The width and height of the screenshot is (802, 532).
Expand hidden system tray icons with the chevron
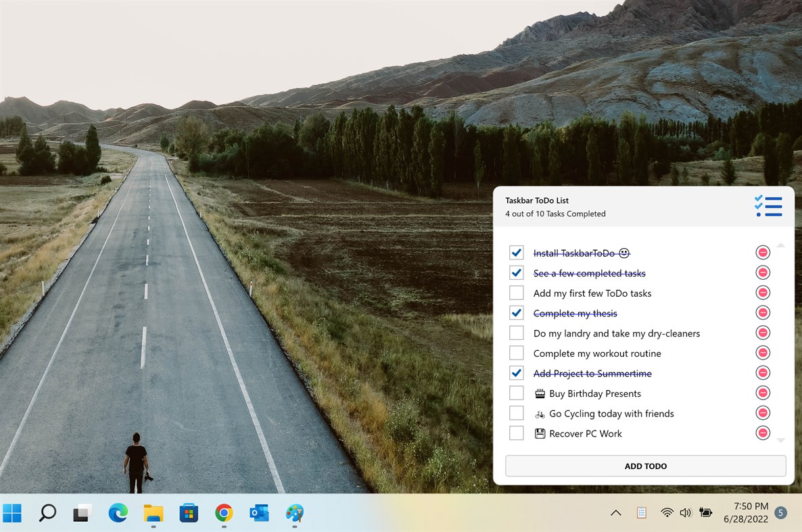(616, 512)
